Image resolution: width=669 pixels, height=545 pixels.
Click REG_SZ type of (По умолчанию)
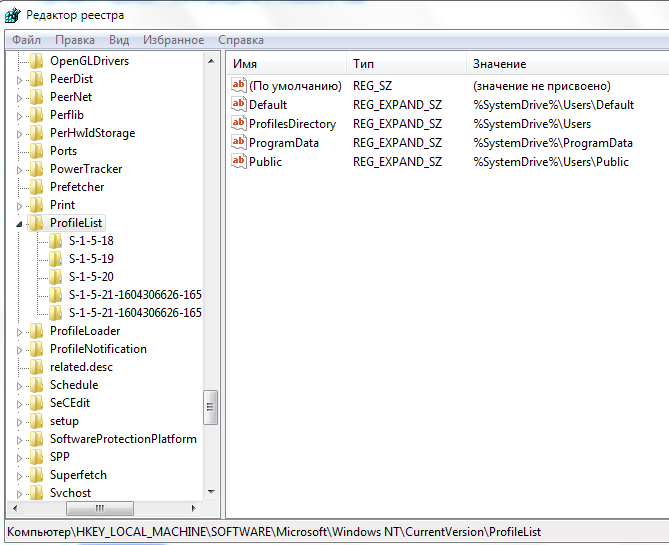[x=372, y=86]
